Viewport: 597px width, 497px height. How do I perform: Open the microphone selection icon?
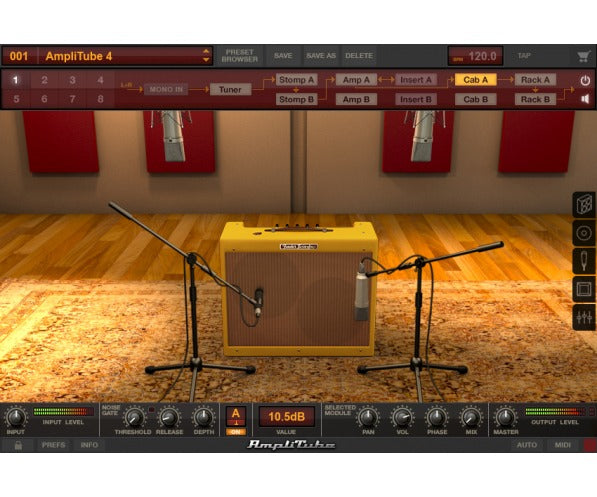coord(584,261)
